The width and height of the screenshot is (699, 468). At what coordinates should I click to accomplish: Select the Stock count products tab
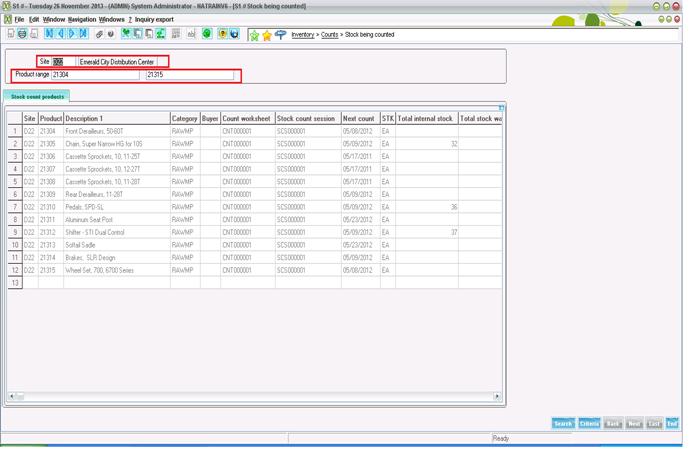[37, 97]
